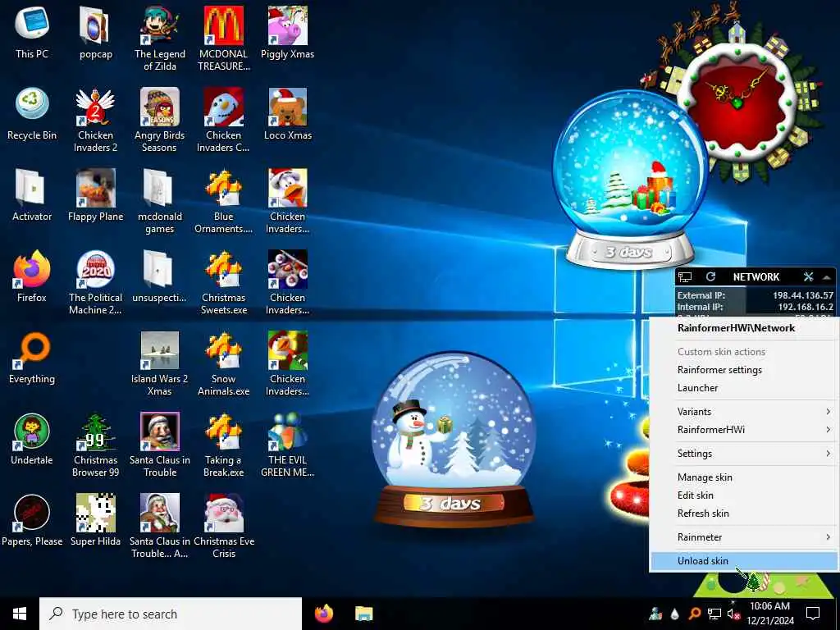Select the popcap folder icon
The image size is (840, 630).
click(x=95, y=32)
